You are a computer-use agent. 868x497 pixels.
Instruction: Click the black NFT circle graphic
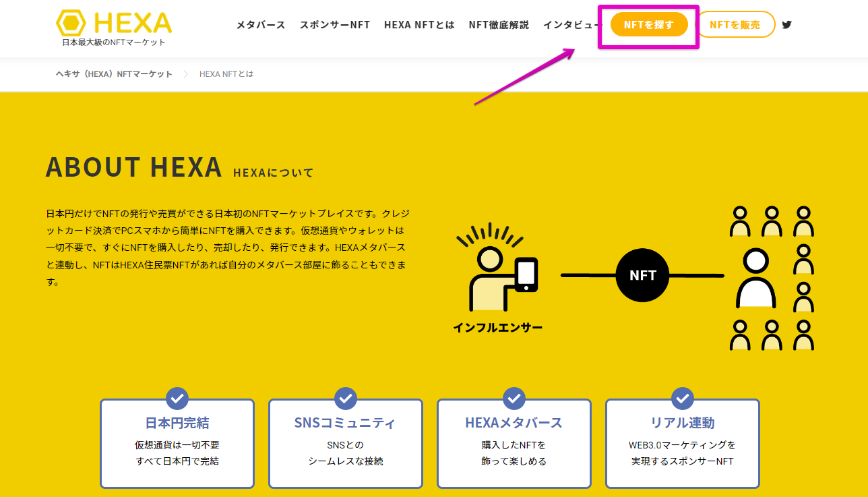(x=642, y=275)
